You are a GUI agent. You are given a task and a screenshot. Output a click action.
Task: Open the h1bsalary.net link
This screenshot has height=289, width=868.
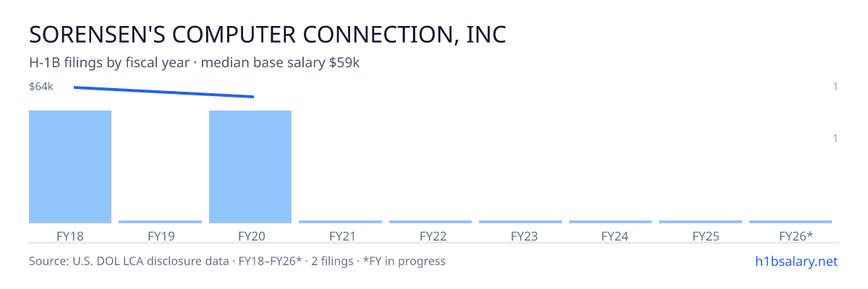[x=796, y=261]
